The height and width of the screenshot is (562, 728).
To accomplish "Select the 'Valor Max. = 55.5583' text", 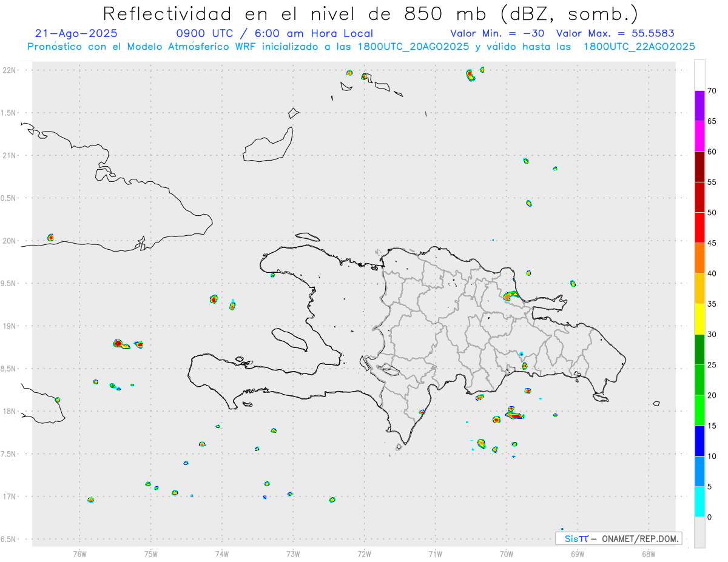I will click(x=615, y=33).
